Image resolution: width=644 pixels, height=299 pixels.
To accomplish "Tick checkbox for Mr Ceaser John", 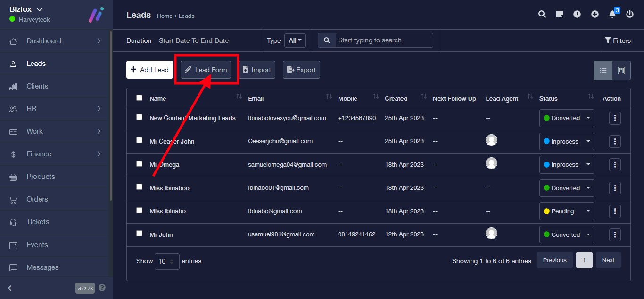I will pos(139,140).
